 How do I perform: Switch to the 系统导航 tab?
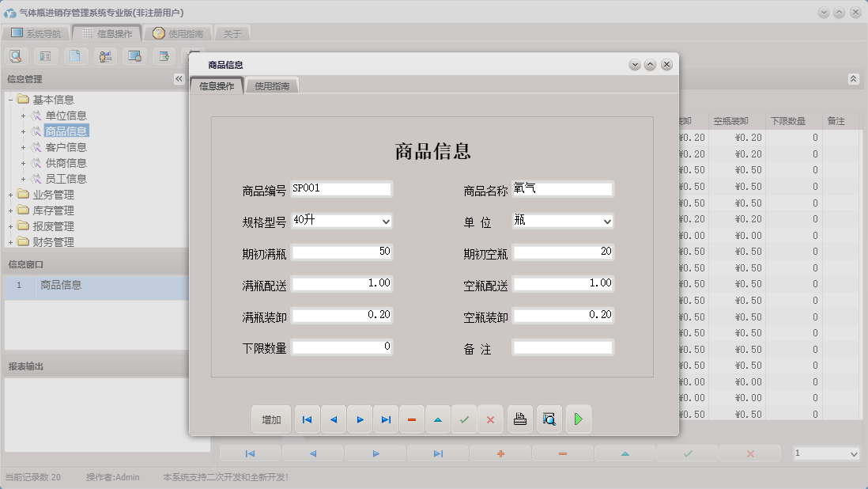point(36,33)
